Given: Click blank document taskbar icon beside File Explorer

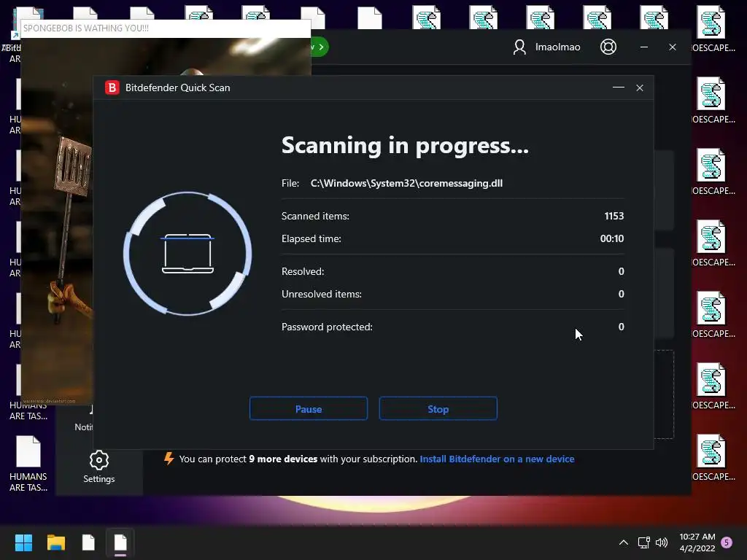Looking at the screenshot, I should point(88,542).
